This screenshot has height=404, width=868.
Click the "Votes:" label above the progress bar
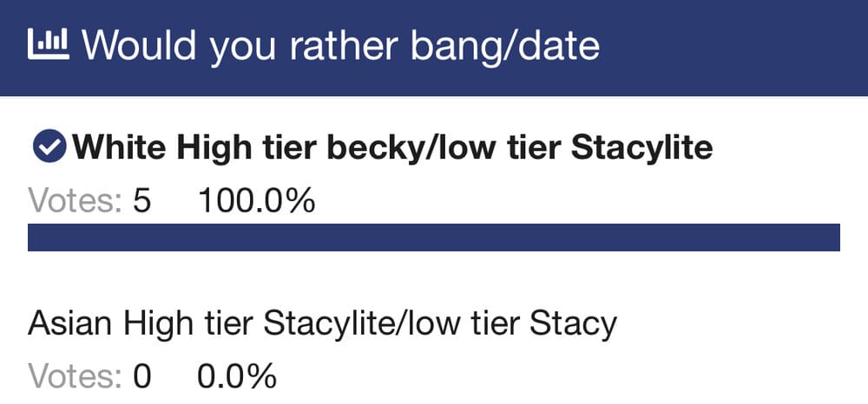pyautogui.click(x=75, y=200)
